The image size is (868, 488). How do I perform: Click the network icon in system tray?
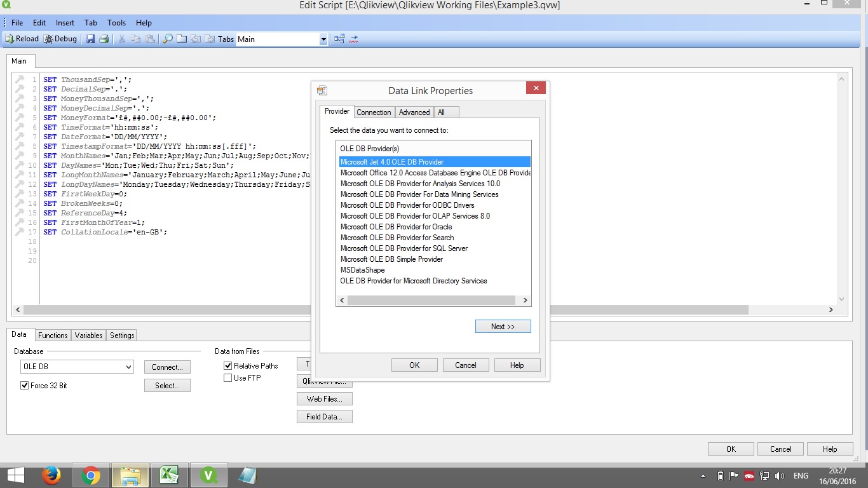click(x=764, y=476)
